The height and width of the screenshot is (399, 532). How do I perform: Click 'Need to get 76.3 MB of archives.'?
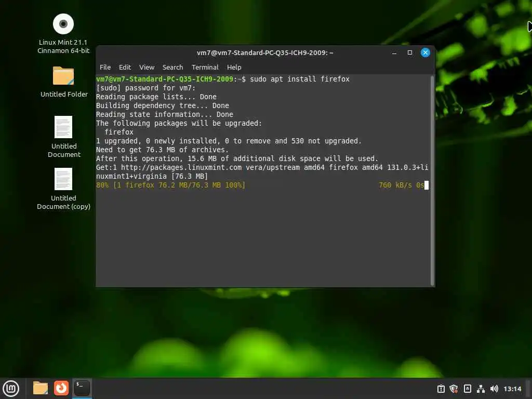click(162, 150)
